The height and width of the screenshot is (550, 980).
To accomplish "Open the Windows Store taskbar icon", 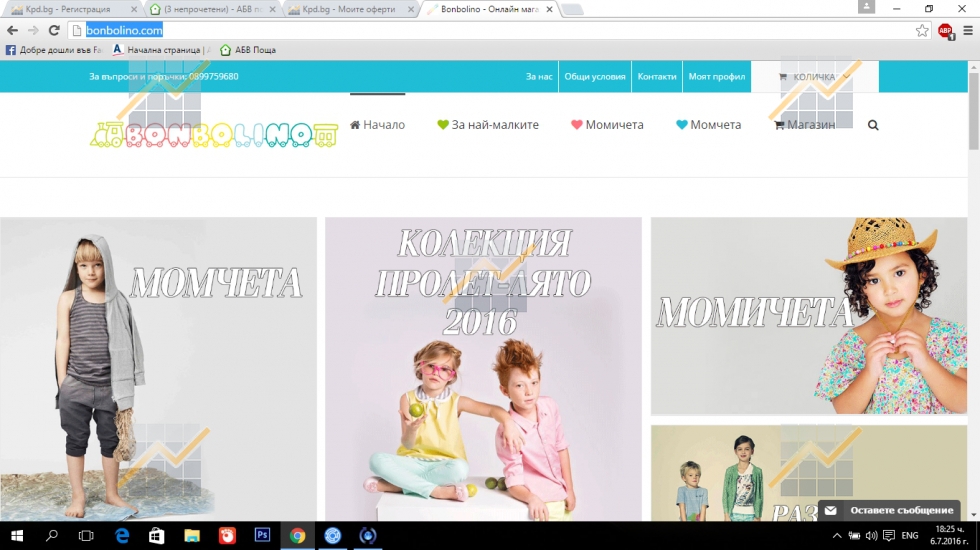I will click(157, 536).
